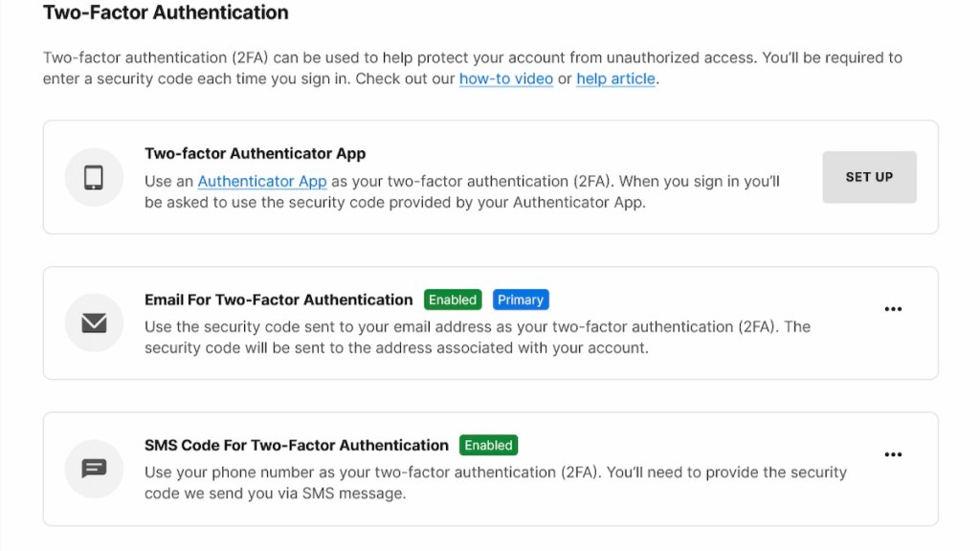Open the how-to video link

tap(506, 78)
